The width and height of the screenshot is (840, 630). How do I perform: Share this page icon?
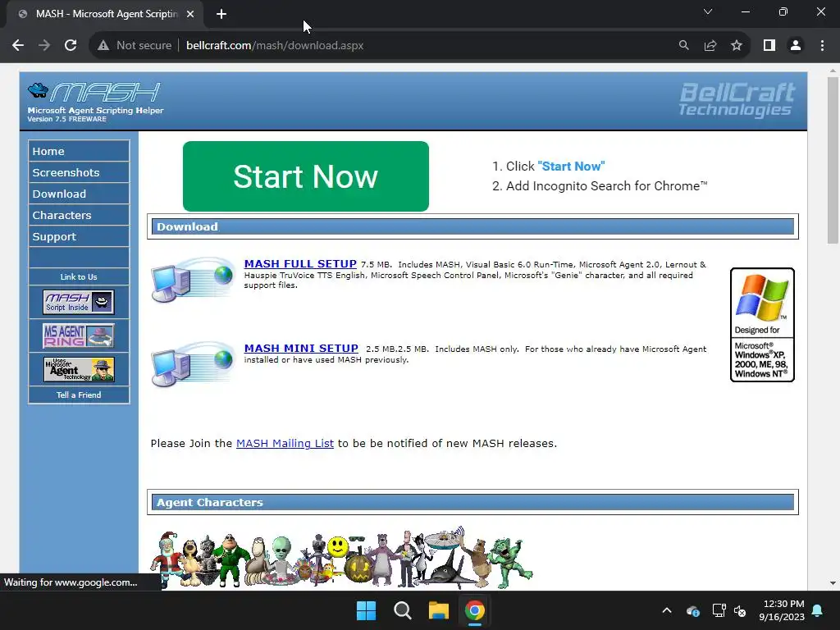coord(710,46)
